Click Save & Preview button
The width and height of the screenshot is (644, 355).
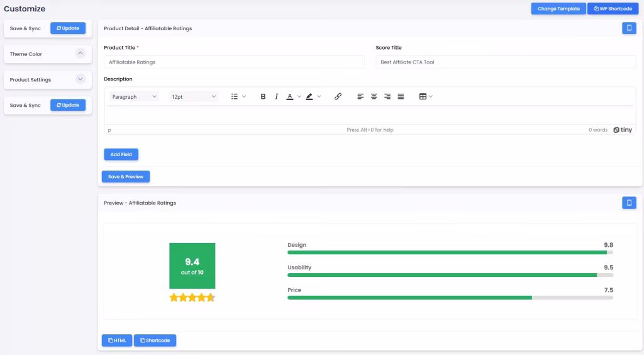(126, 177)
